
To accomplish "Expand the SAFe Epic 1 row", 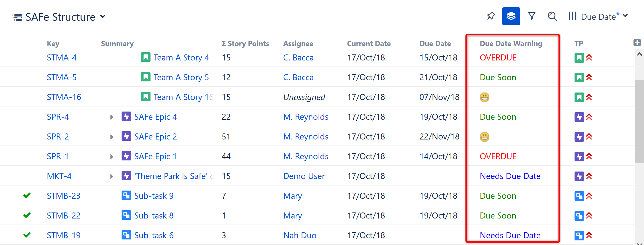I will pos(111,157).
